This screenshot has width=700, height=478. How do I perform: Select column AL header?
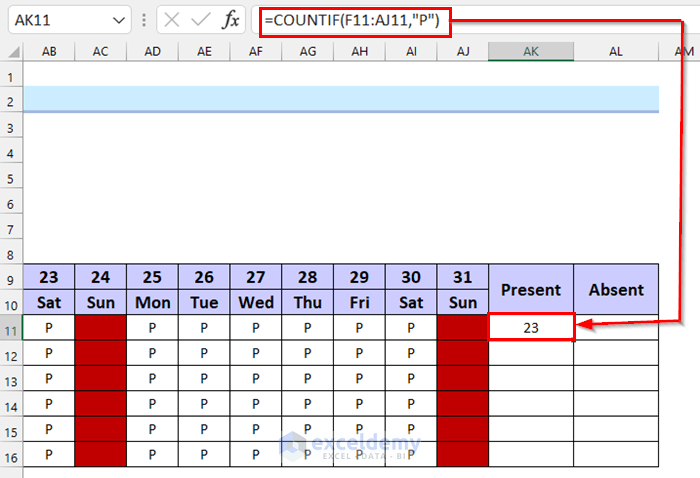click(x=616, y=52)
